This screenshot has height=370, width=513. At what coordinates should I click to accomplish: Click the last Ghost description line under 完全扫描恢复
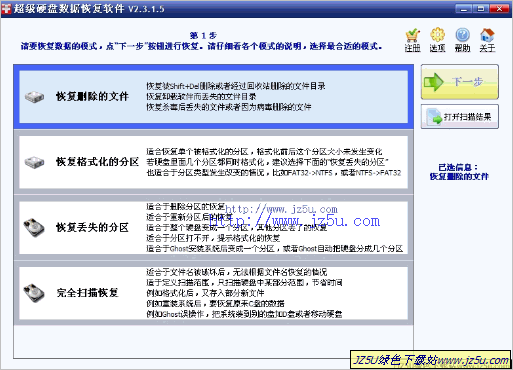(x=244, y=314)
